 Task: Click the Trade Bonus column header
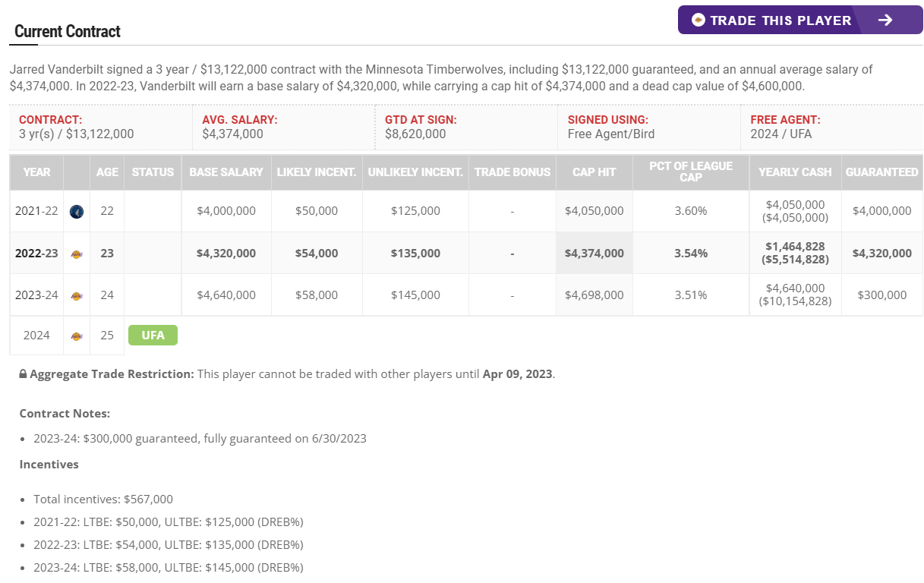pyautogui.click(x=512, y=172)
